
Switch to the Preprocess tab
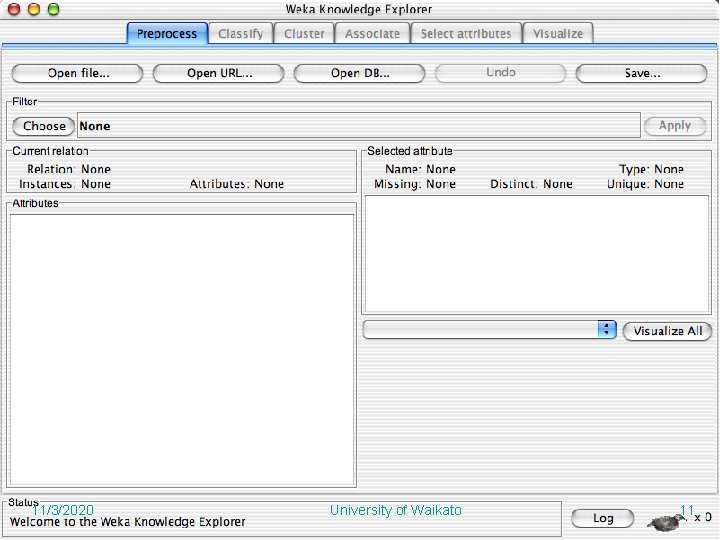(167, 34)
